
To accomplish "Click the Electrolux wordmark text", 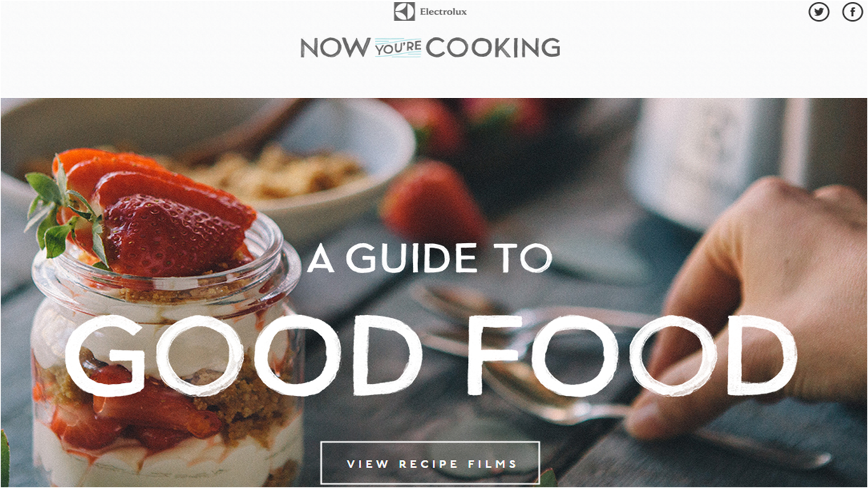I will click(x=443, y=12).
